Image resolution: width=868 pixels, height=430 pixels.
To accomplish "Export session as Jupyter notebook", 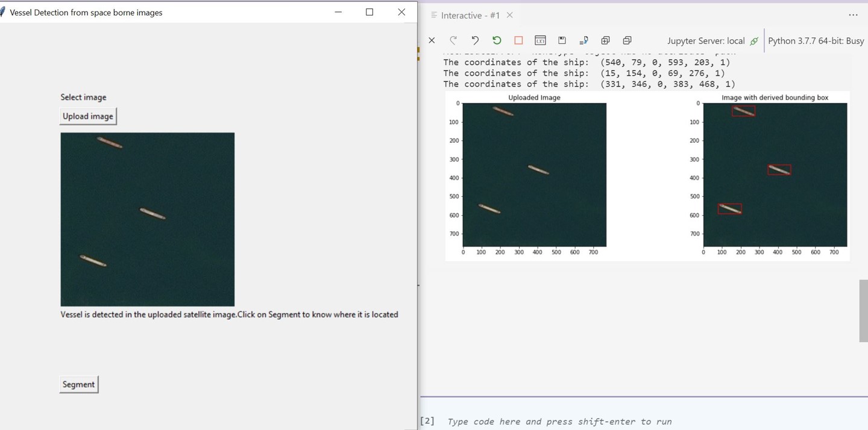I will (583, 40).
